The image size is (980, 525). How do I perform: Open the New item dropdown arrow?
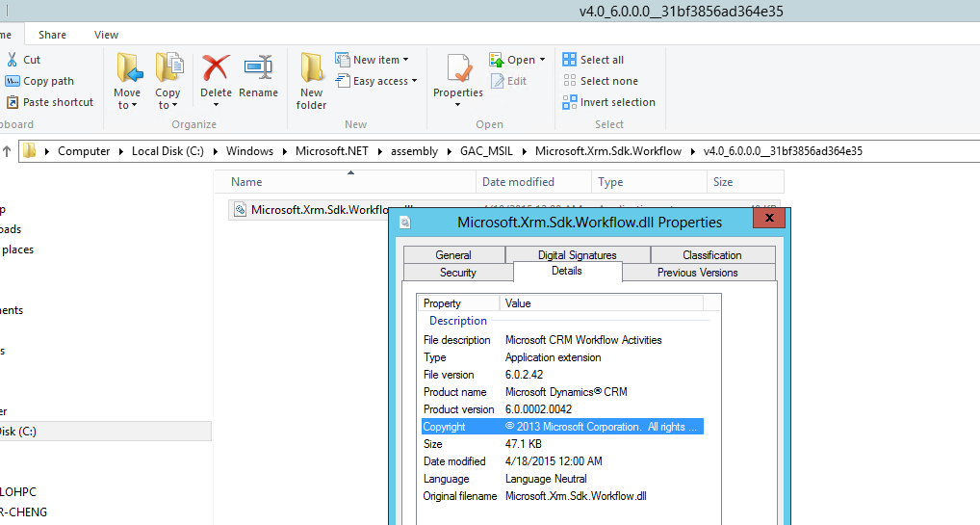coord(405,60)
